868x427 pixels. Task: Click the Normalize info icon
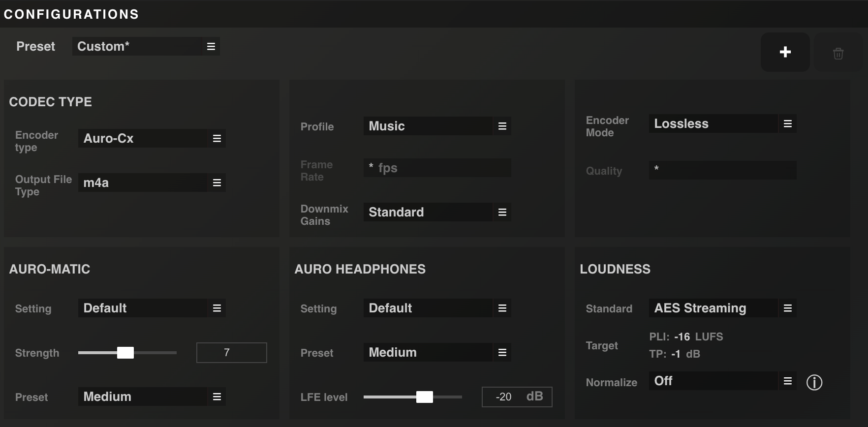click(814, 382)
